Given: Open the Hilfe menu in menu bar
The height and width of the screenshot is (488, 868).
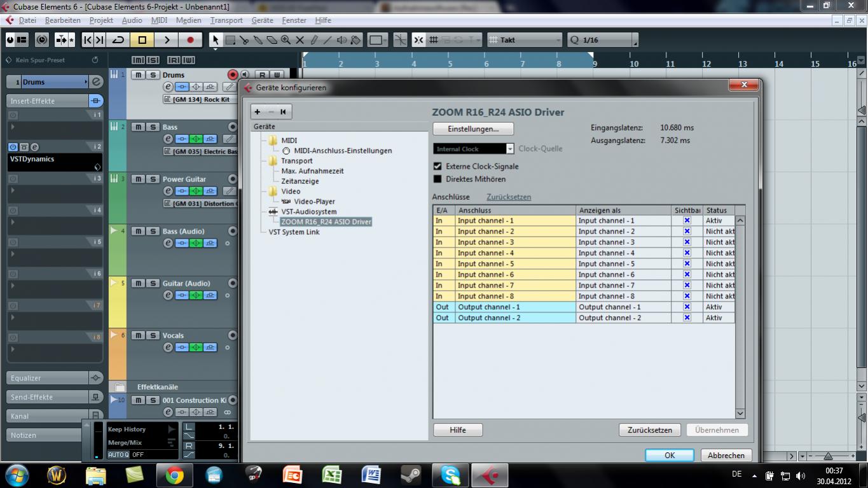Looking at the screenshot, I should pyautogui.click(x=323, y=20).
